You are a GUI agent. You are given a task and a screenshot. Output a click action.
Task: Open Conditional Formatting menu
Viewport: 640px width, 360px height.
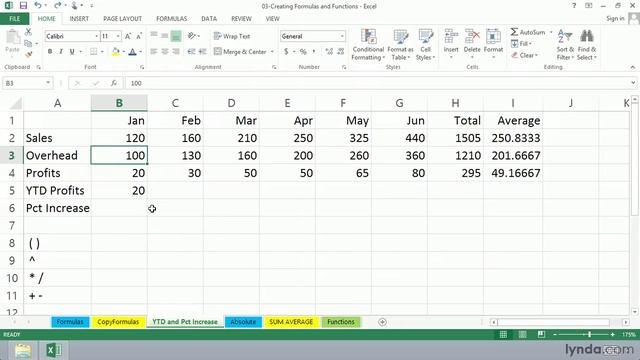tap(368, 45)
